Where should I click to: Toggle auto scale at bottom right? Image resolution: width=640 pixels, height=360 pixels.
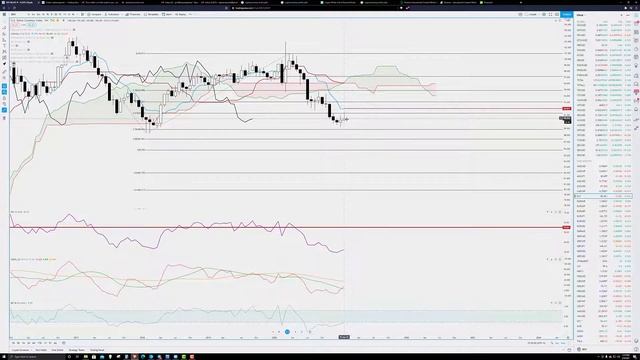click(x=563, y=343)
